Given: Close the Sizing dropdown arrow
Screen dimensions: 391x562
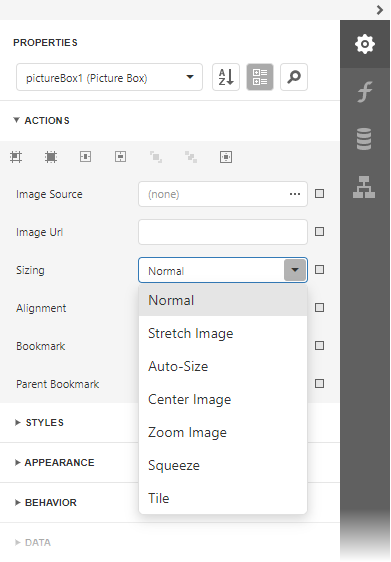Looking at the screenshot, I should 295,270.
